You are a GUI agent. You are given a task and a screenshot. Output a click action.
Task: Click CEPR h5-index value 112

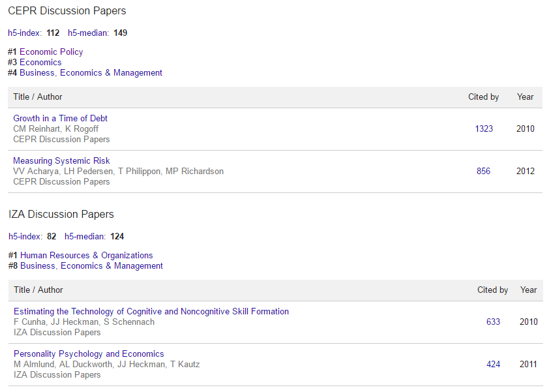[53, 33]
